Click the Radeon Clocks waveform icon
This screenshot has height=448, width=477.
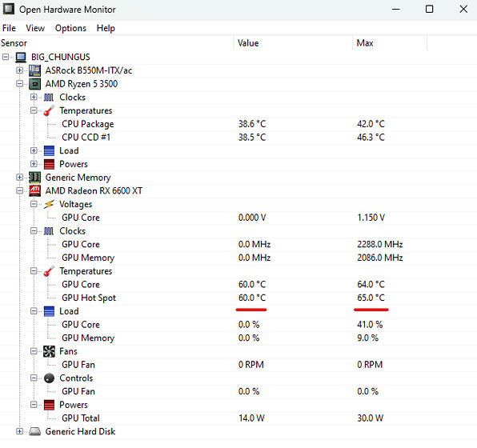point(49,231)
